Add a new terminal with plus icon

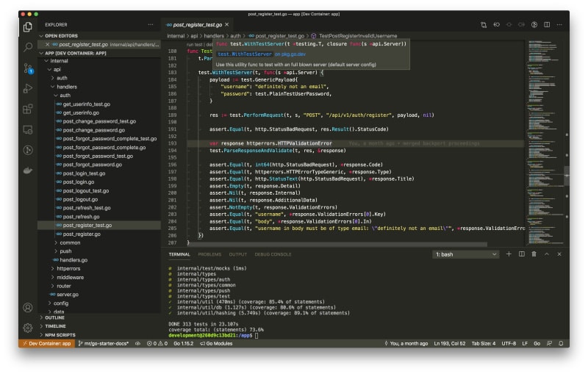click(x=509, y=254)
